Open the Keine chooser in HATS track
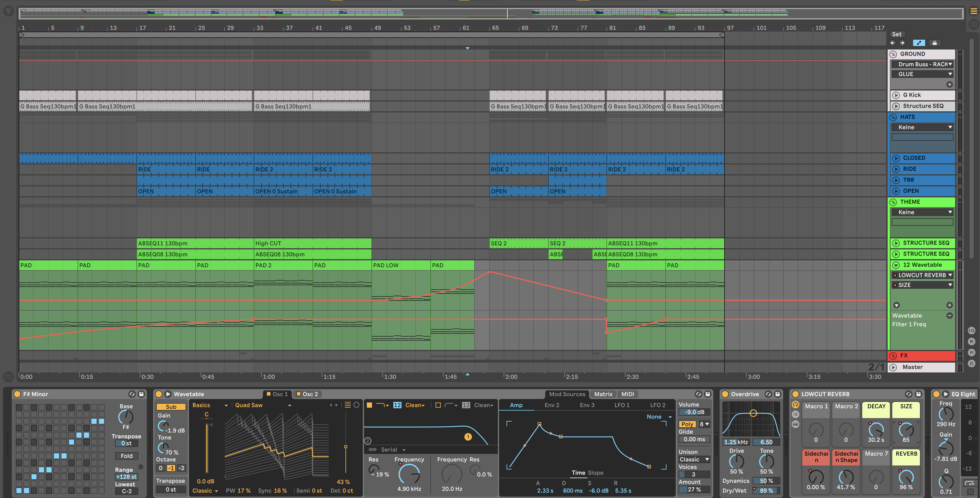 click(922, 127)
